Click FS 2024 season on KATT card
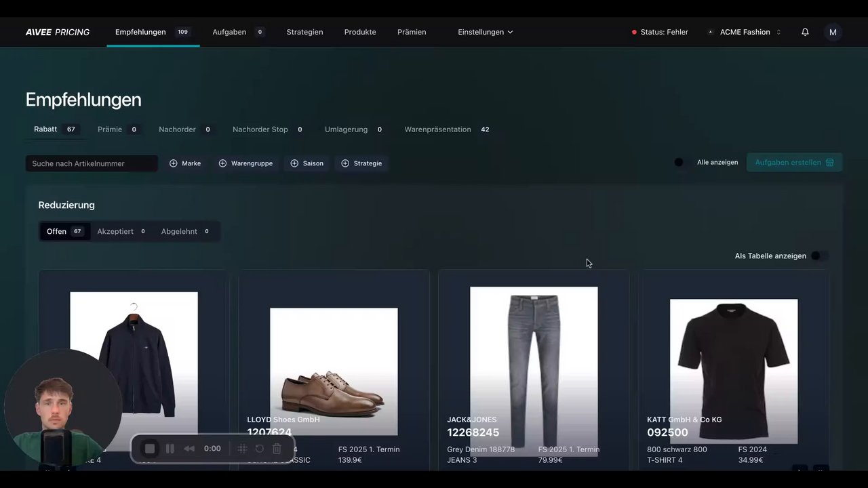 [x=753, y=449]
